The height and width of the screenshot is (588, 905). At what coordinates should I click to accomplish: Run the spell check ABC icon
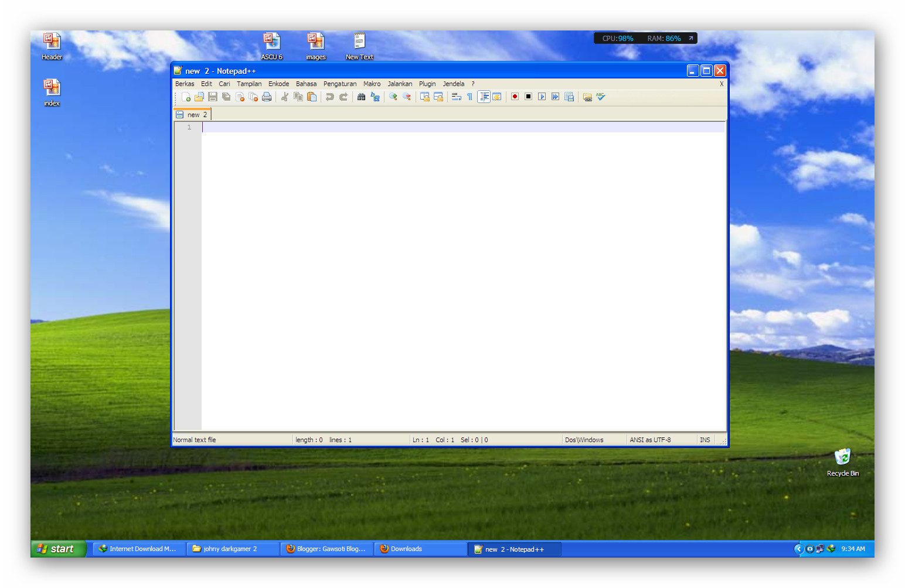coord(601,97)
